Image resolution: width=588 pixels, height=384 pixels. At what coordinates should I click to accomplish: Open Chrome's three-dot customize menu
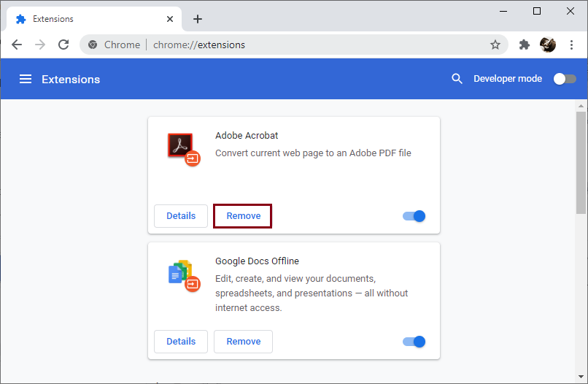[x=571, y=45]
